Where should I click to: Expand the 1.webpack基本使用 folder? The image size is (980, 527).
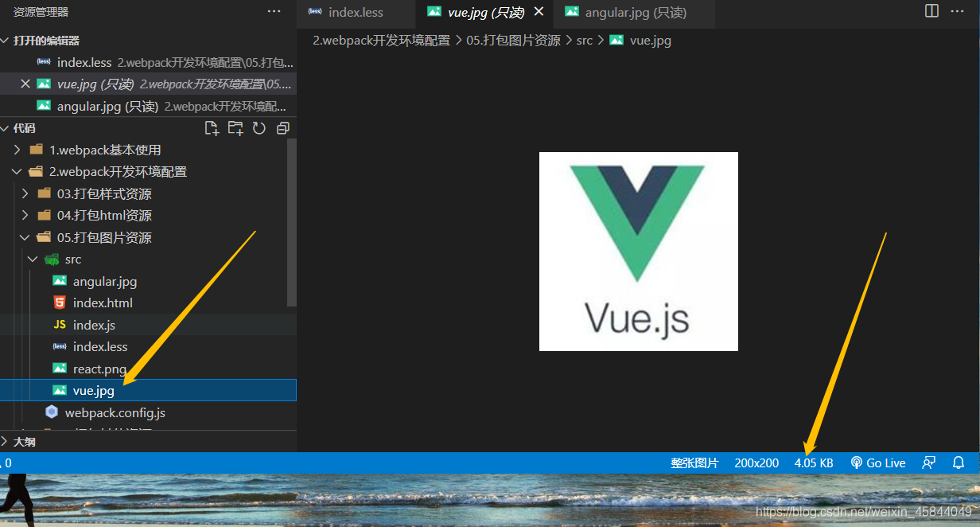pos(143,150)
